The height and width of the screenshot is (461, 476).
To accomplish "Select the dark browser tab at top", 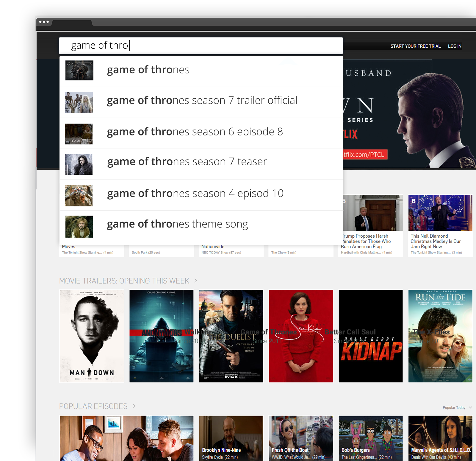I will tap(72, 23).
